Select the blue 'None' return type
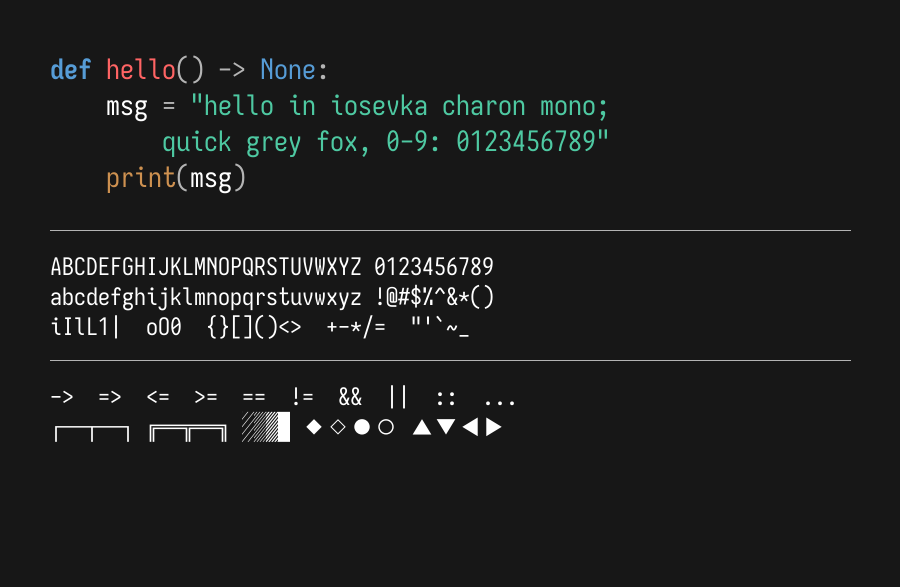Screen dimensions: 900x587 pyautogui.click(x=288, y=70)
